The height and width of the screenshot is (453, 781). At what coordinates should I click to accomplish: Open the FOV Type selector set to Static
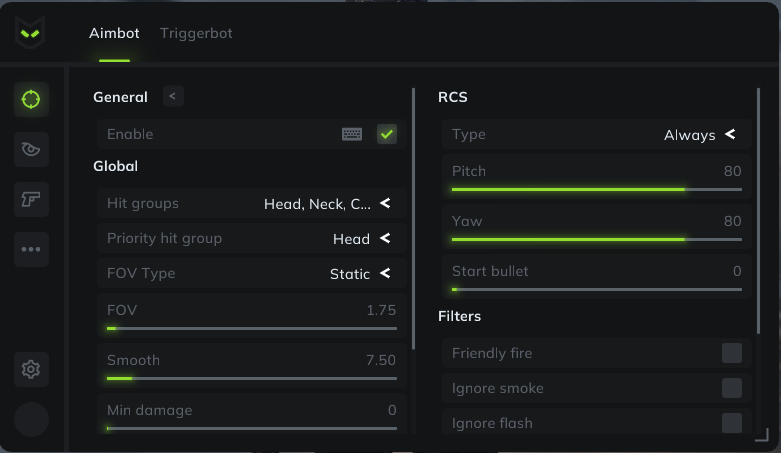point(252,273)
